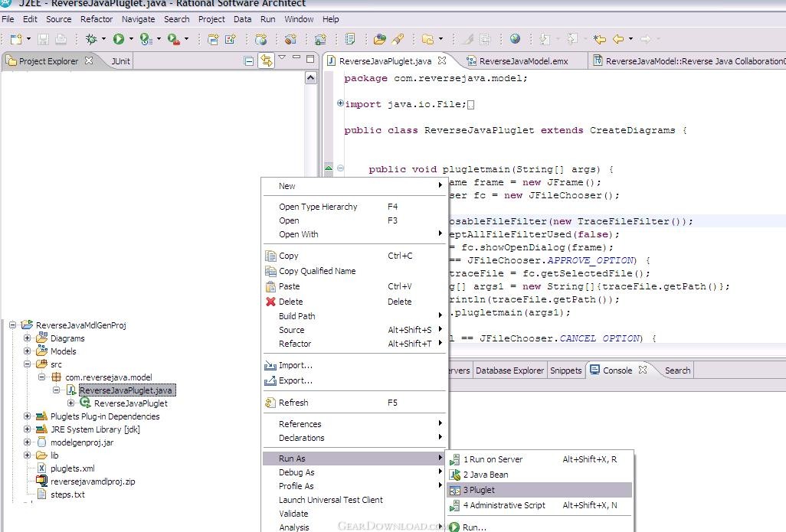Select pluglets.xml in project tree
This screenshot has width=786, height=532.
(72, 468)
